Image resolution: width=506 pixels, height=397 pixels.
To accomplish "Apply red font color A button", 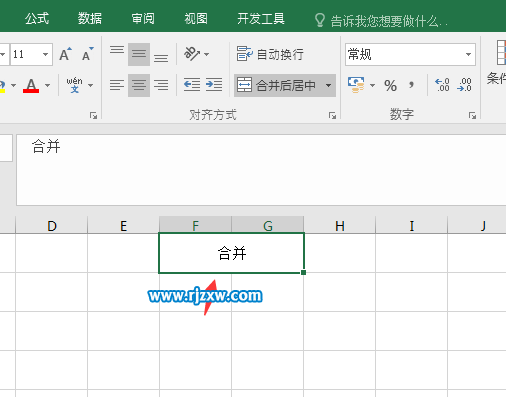I will coord(31,85).
